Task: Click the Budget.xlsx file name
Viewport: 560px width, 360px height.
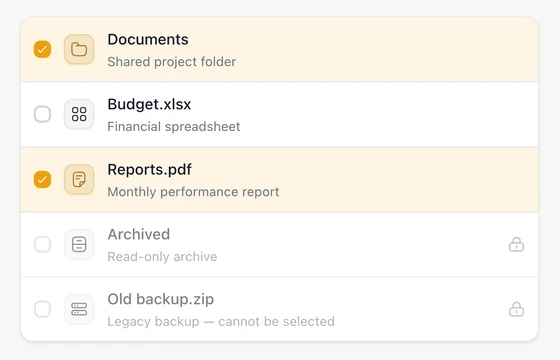Action: pyautogui.click(x=149, y=104)
